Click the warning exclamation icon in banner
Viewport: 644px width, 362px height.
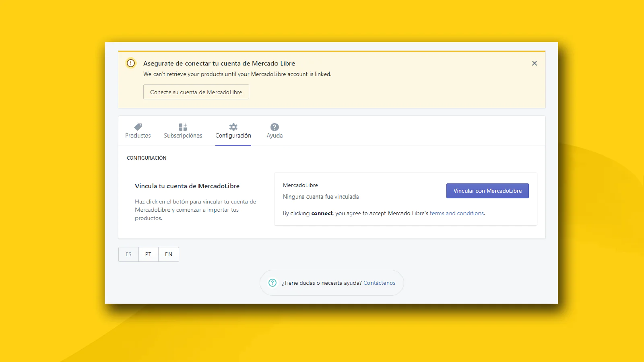[131, 63]
